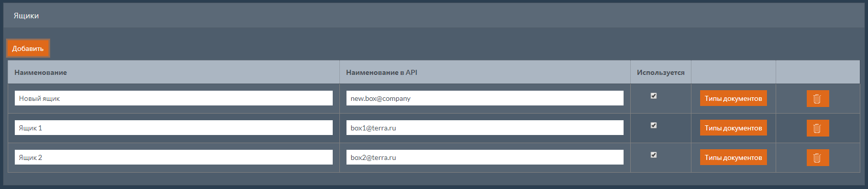868x189 pixels.
Task: Open Типы документов for Ящик 1
Action: pyautogui.click(x=733, y=128)
